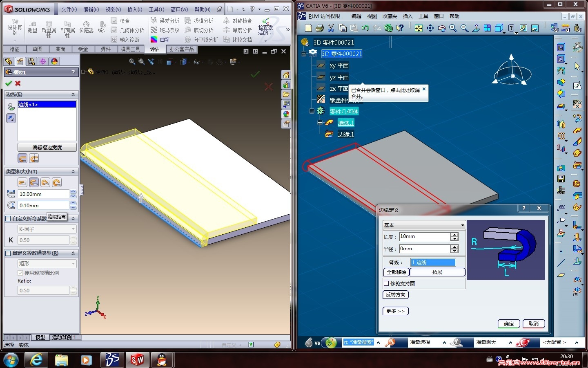Screen dimensions: 588x368
Task: Click the SolidWorks Resources home icon in task pane
Action: click(x=286, y=75)
